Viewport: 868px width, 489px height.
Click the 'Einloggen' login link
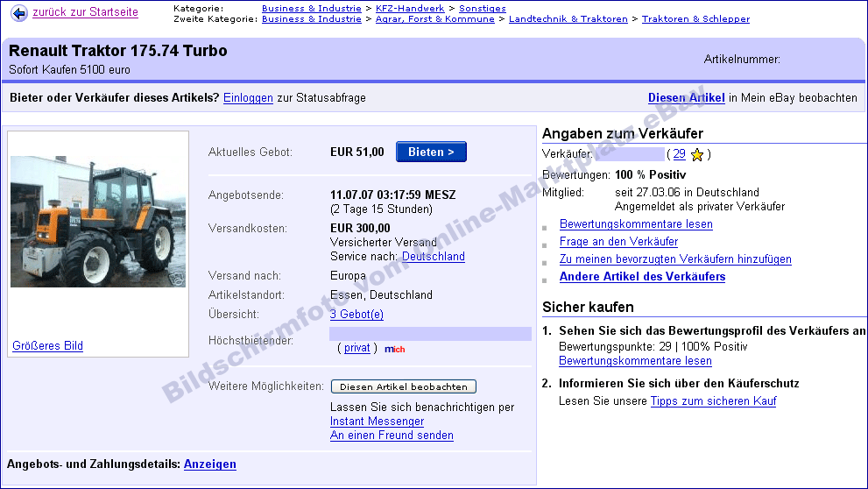pos(248,98)
